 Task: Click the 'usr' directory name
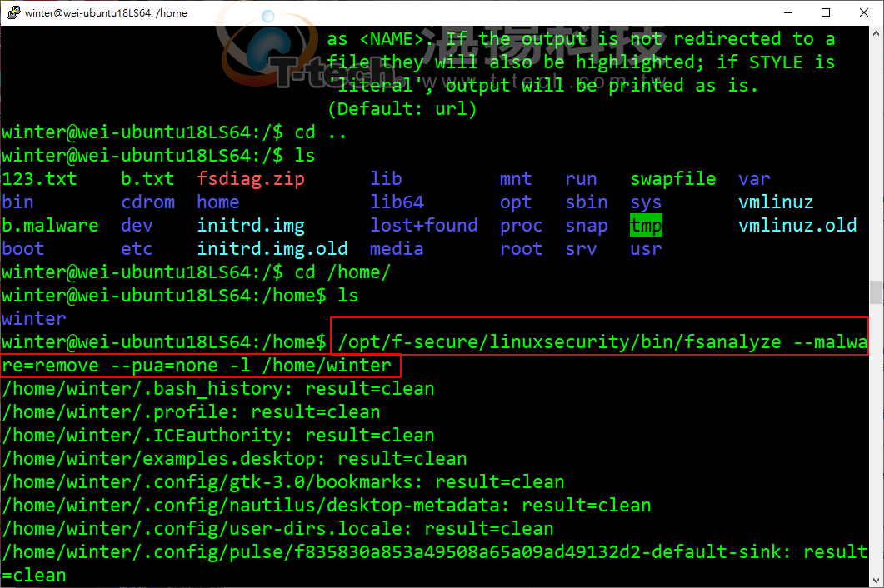coord(646,249)
